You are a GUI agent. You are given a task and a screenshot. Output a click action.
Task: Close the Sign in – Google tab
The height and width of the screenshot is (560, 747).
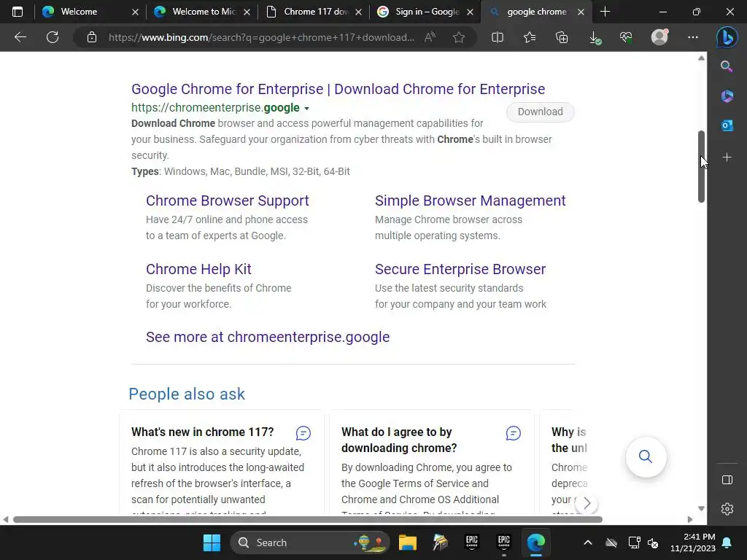click(470, 12)
